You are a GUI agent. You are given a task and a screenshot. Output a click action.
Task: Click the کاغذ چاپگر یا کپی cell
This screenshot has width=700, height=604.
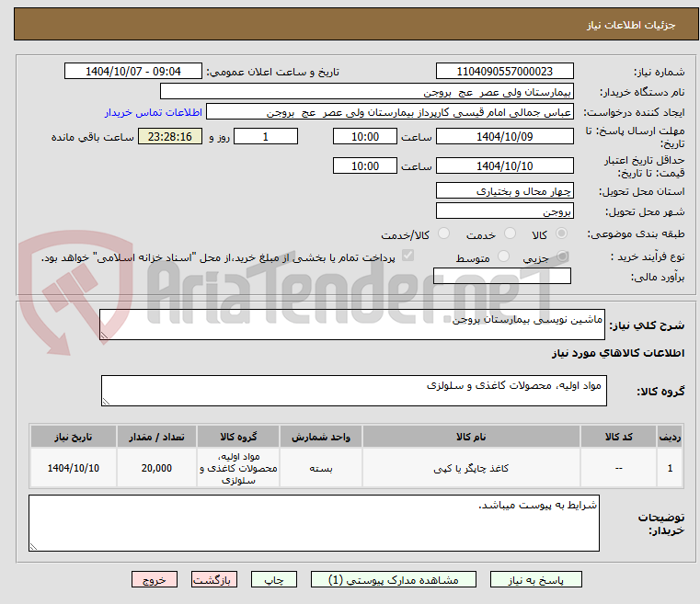472,468
